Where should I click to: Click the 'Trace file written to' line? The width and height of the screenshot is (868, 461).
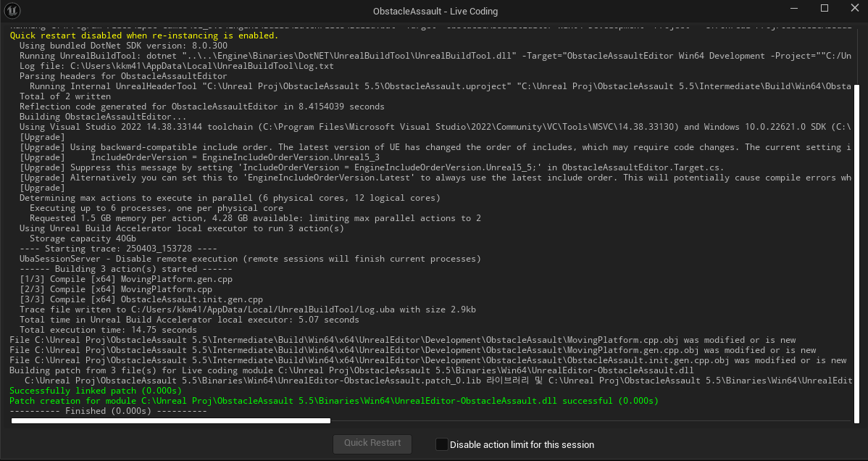[x=248, y=310]
